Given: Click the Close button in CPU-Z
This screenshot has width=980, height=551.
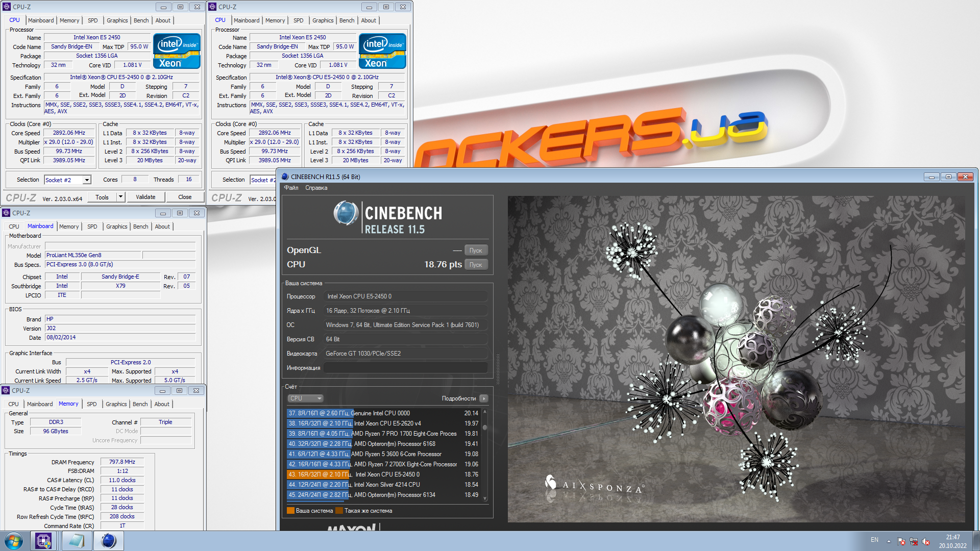Looking at the screenshot, I should (185, 197).
